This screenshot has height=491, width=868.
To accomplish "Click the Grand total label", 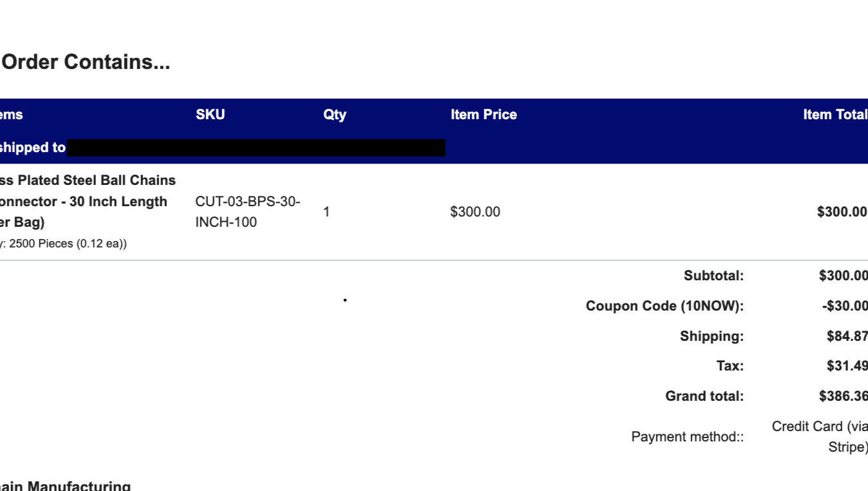I will (x=704, y=396).
